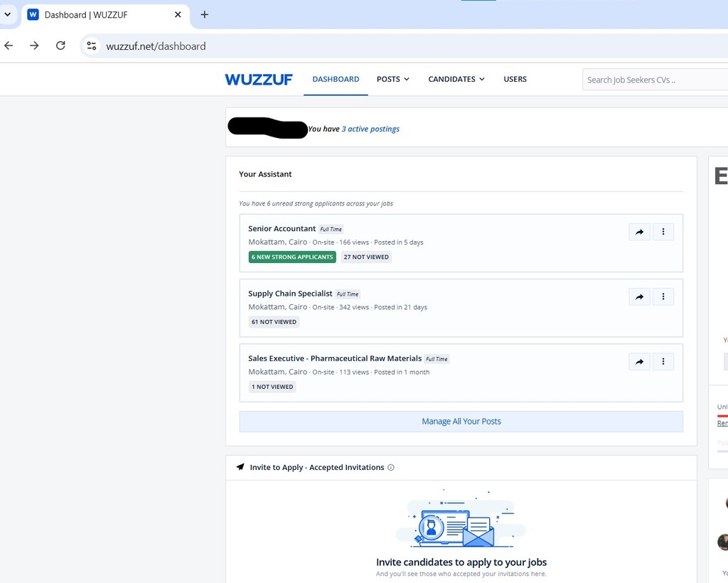Open more options for Sales Executive post
Viewport: 728px width, 583px height.
(663, 362)
